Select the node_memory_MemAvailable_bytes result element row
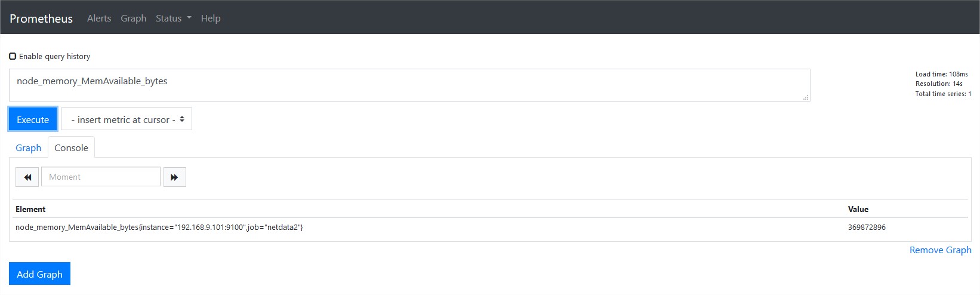 pos(490,228)
